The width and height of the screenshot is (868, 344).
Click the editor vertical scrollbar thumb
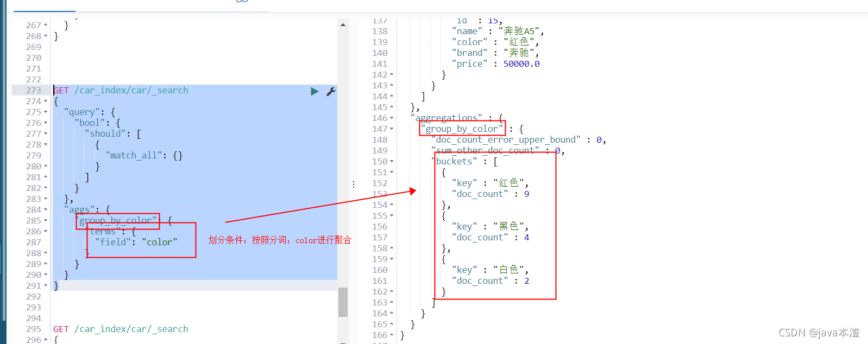[343, 302]
